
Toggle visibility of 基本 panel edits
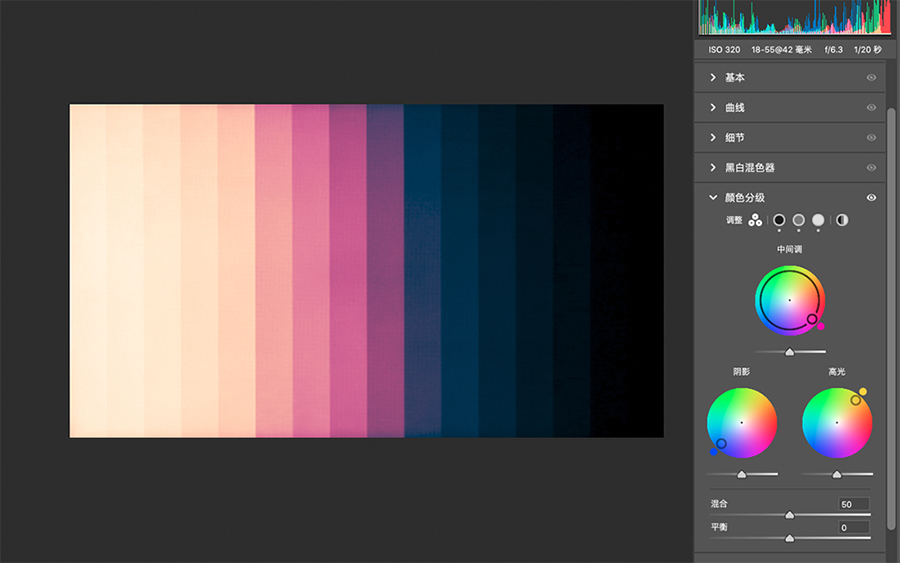(x=871, y=78)
